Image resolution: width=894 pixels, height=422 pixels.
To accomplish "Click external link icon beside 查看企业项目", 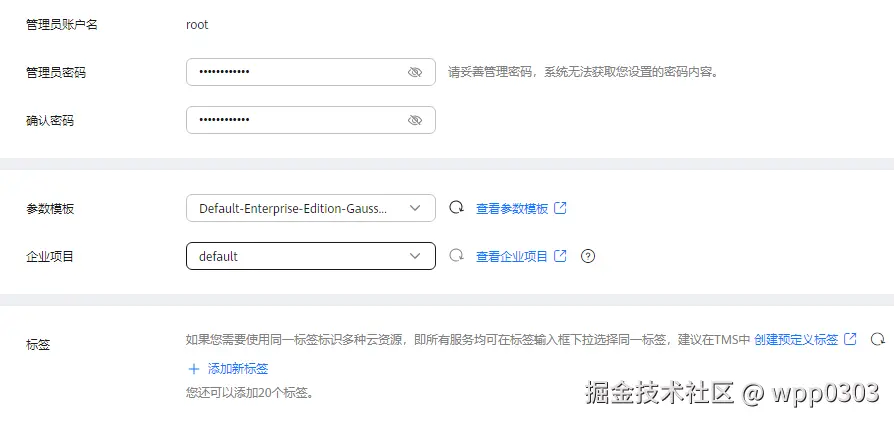I will (x=561, y=256).
